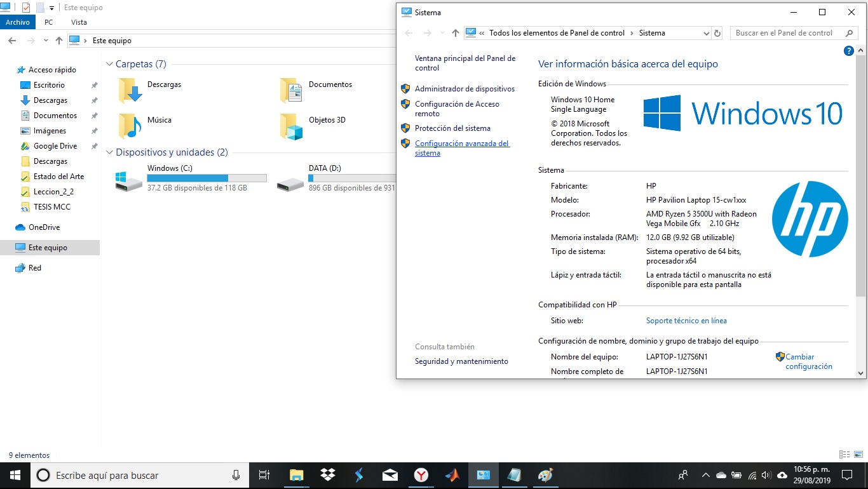
Task: Open the volume control in the system tray
Action: tap(766, 475)
